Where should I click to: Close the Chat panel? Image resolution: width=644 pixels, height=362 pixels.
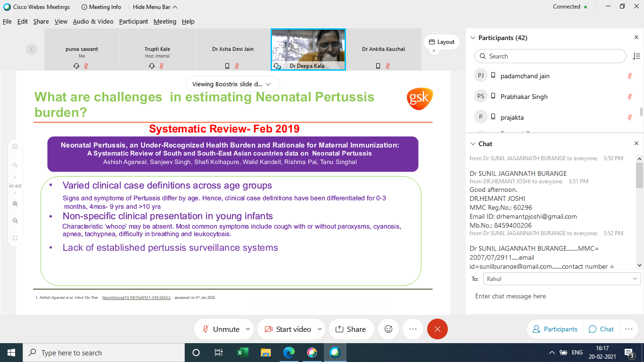point(636,144)
